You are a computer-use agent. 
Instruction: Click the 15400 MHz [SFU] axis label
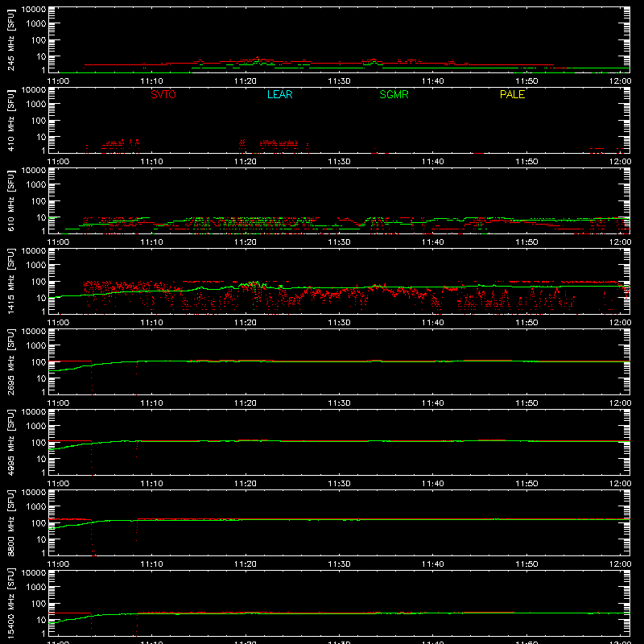10,603
